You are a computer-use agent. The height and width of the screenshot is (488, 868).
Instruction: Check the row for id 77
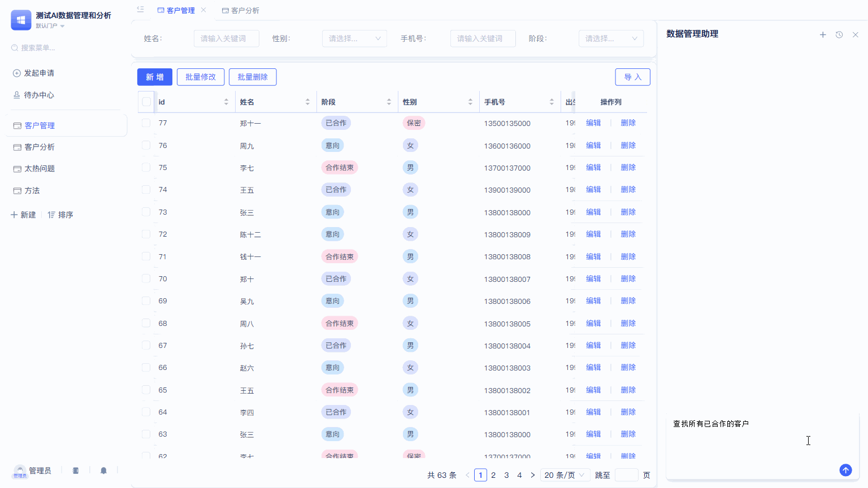pyautogui.click(x=146, y=123)
